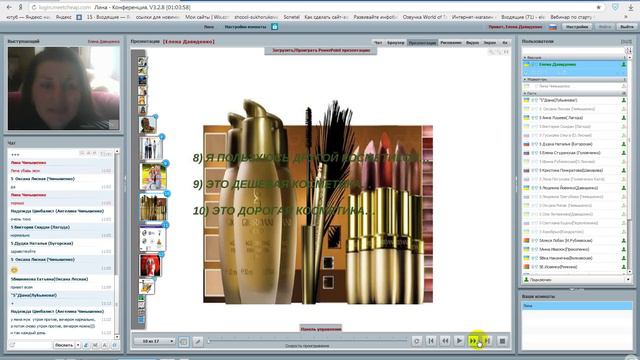Click the 'Послать' send button
This screenshot has height=360, width=640.
pos(64,345)
